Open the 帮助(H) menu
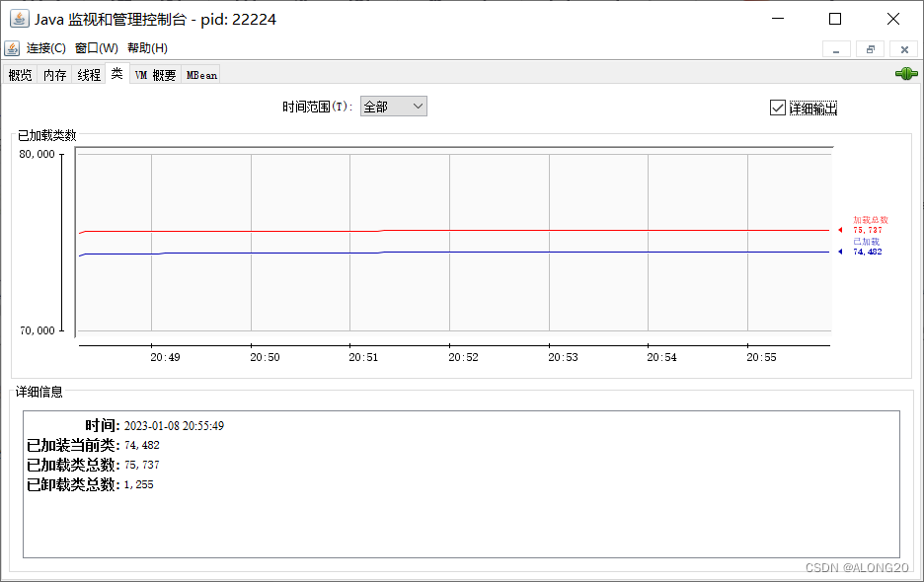The height and width of the screenshot is (582, 924). [x=147, y=48]
